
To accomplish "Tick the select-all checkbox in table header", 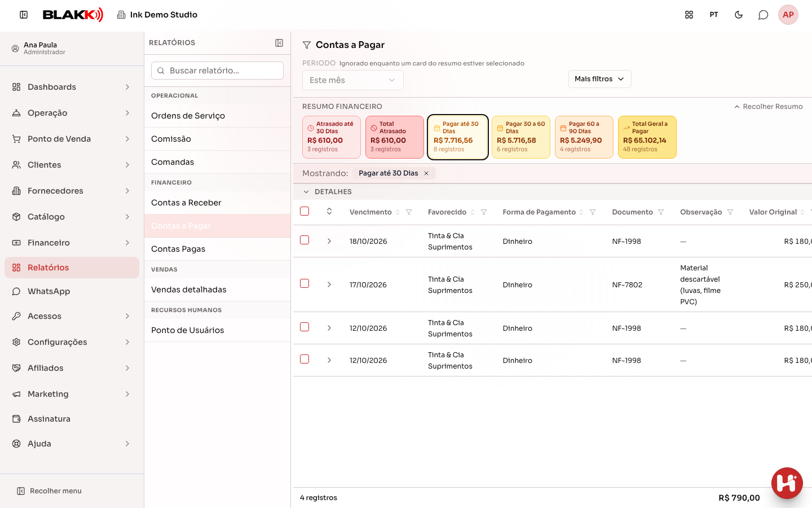I will tap(304, 211).
